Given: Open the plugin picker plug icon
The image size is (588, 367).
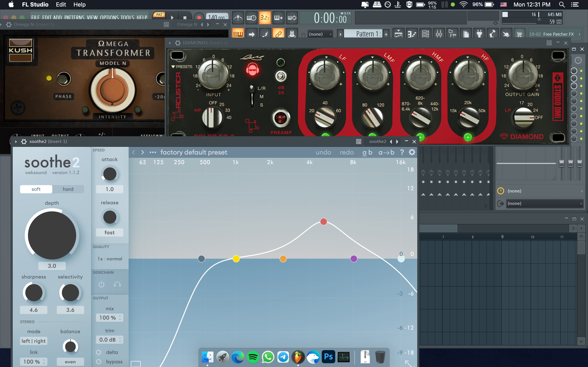Looking at the screenshot, I should [x=479, y=34].
